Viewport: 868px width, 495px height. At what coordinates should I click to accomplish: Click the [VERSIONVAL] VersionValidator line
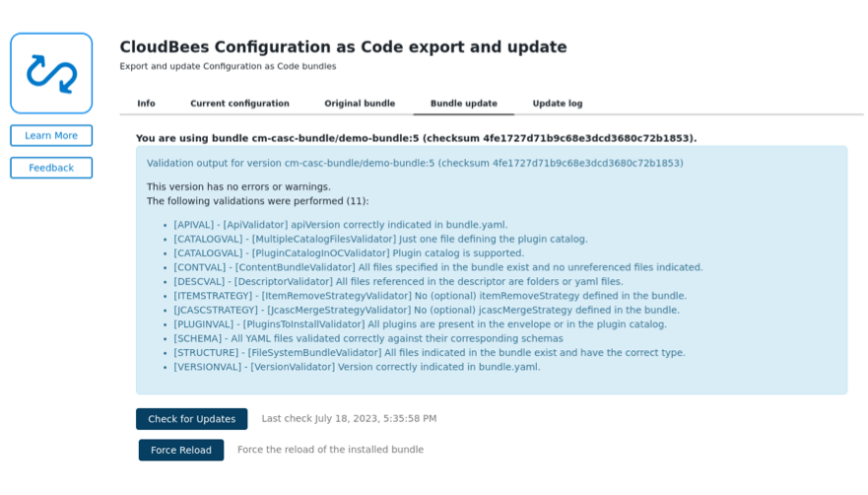coord(357,367)
